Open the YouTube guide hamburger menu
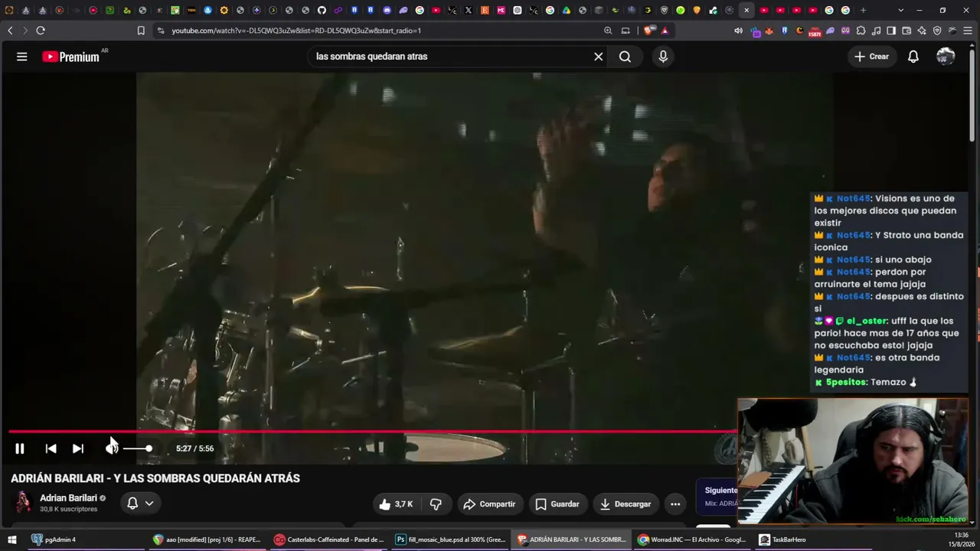 pos(21,57)
